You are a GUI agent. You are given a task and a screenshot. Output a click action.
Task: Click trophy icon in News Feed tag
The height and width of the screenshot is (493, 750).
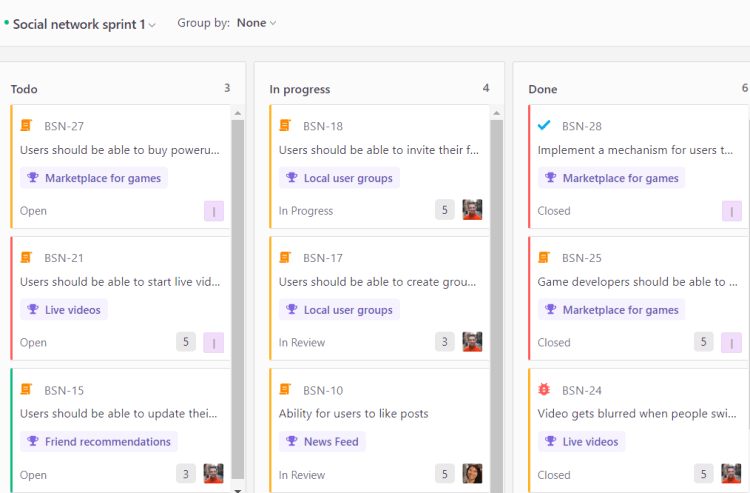point(292,442)
